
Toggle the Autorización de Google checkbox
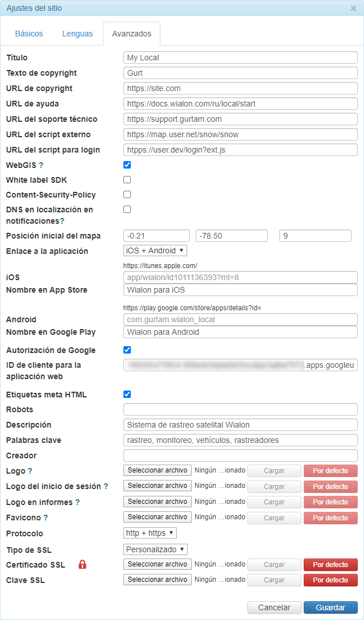[127, 350]
